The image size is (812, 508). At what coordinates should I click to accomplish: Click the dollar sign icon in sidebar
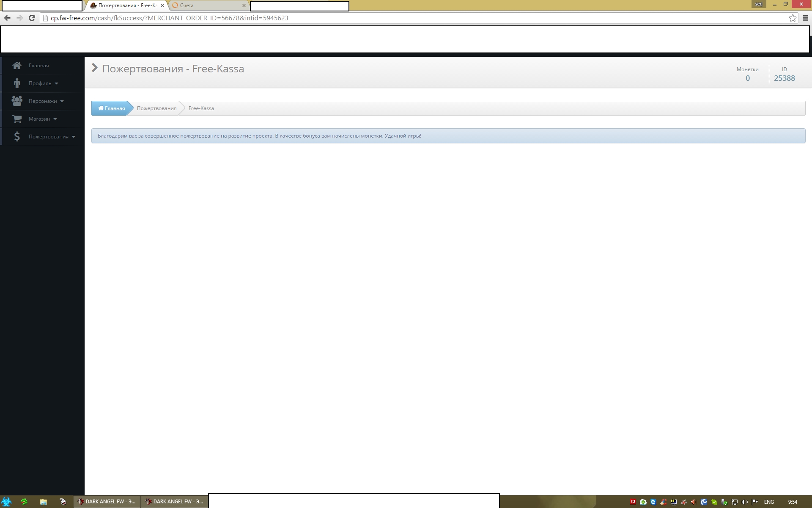[x=17, y=137]
